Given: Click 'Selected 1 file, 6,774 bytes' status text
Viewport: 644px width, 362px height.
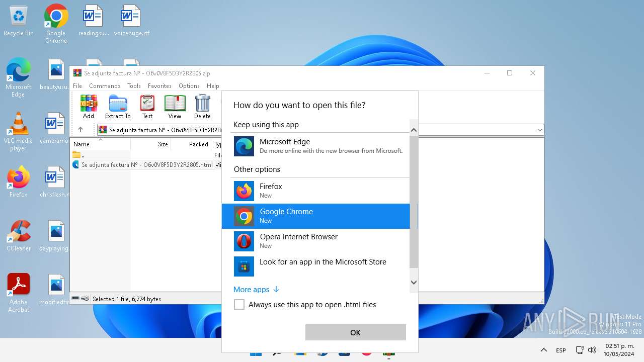Looking at the screenshot, I should click(x=127, y=299).
